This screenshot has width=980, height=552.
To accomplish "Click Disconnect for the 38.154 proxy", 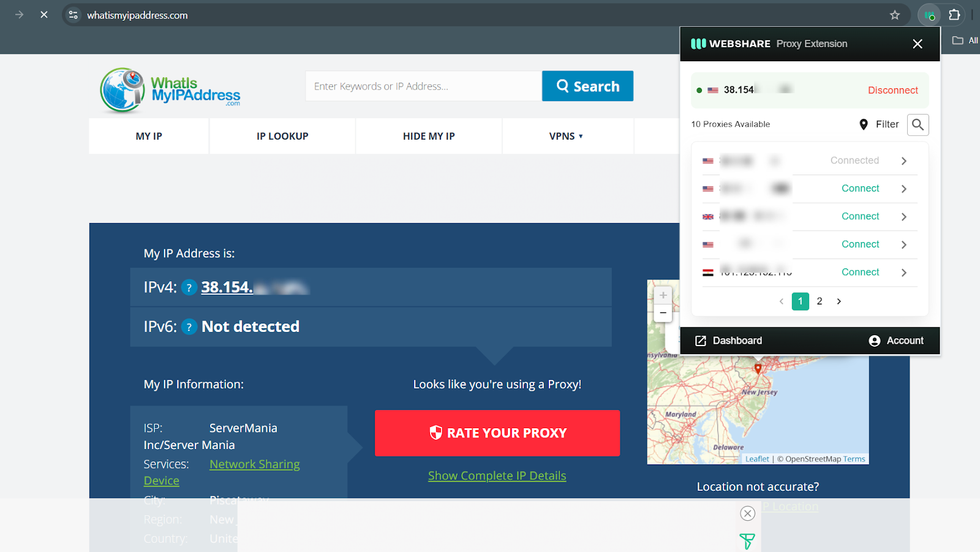I will coord(892,90).
